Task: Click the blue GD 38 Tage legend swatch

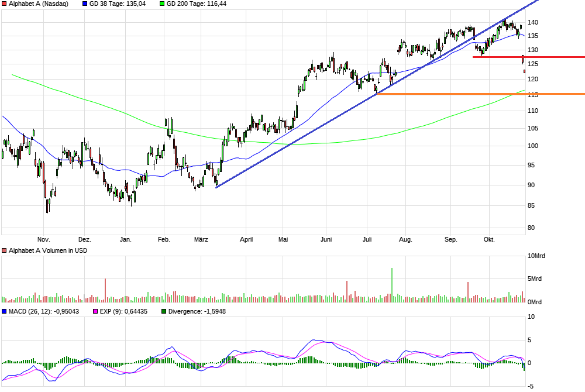Action: [x=85, y=4]
